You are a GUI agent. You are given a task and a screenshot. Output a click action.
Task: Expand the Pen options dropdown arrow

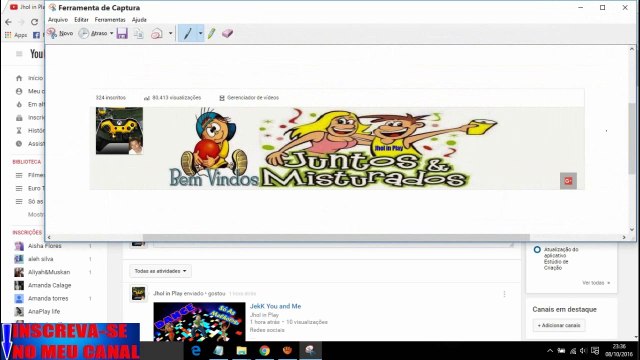200,33
